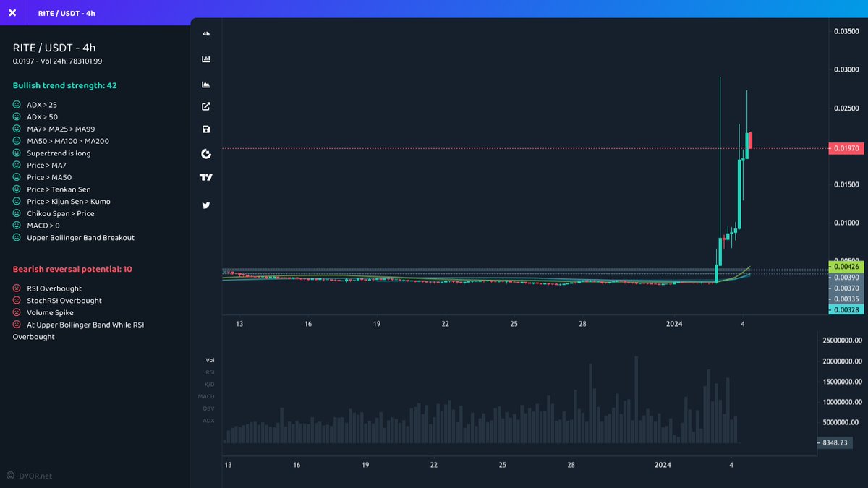The image size is (868, 488).
Task: Click the latest red candlestick on chart
Action: click(751, 140)
